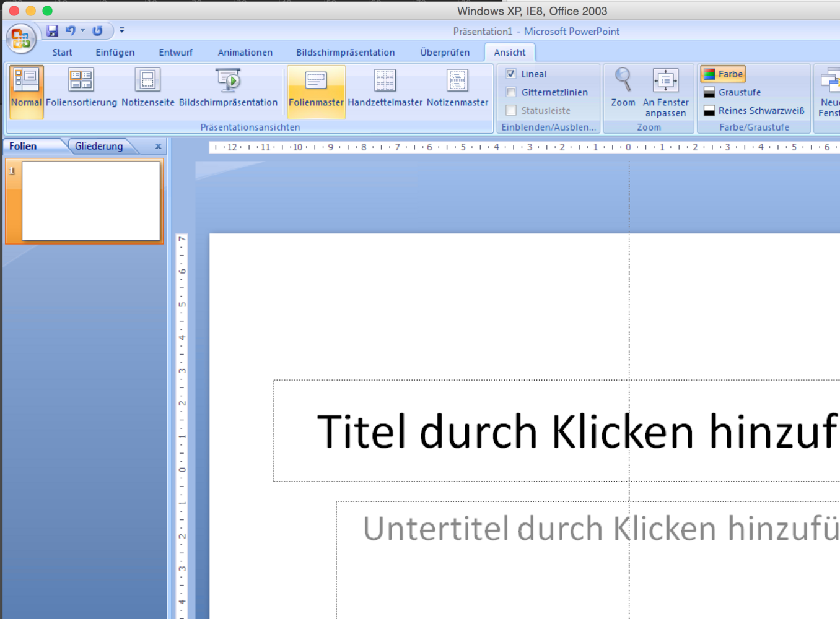Click the Undo arrow icon
The height and width of the screenshot is (619, 840).
tap(70, 30)
